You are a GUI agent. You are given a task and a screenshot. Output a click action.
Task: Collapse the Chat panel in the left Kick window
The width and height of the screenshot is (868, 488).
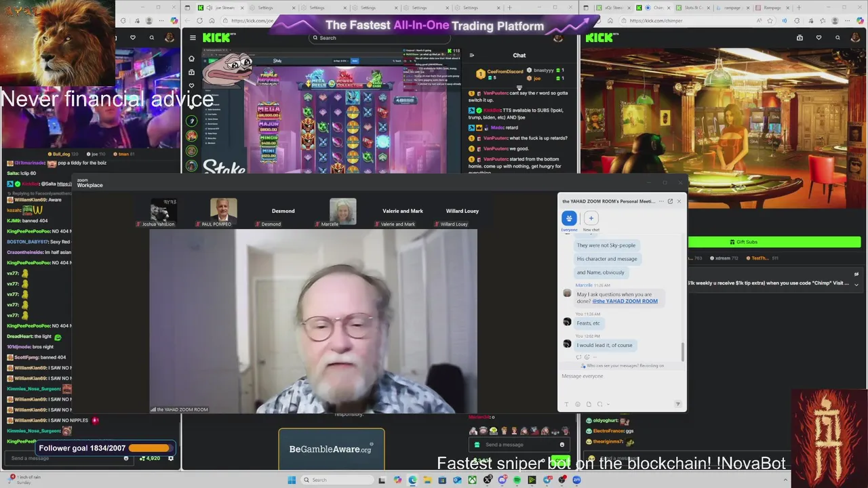(x=472, y=56)
